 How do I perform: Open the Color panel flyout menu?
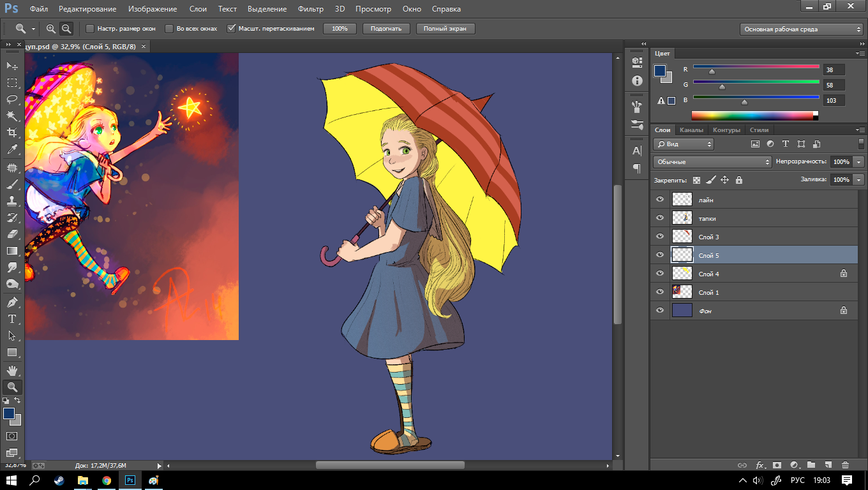[861, 54]
